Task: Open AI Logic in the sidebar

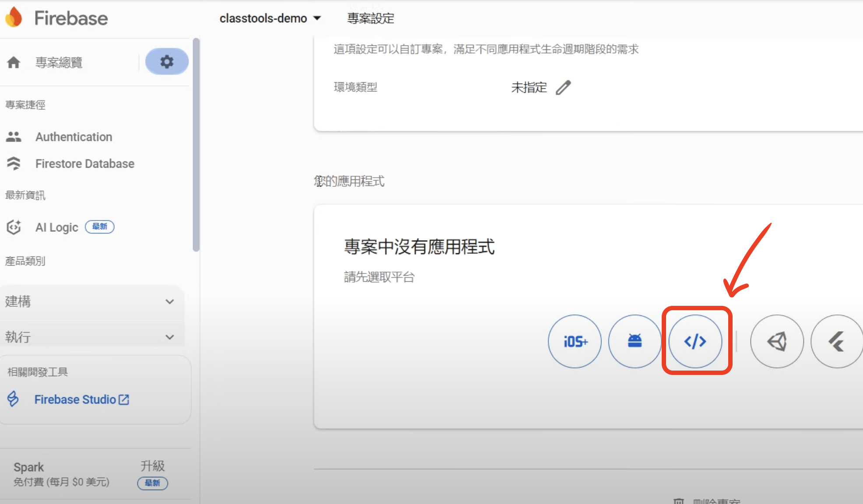Action: [x=57, y=227]
